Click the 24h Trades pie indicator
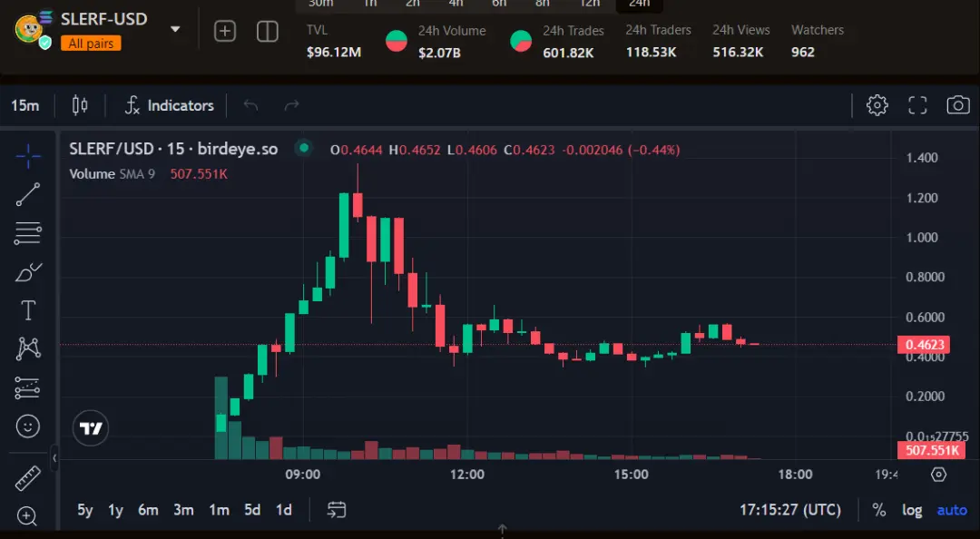The width and height of the screenshot is (980, 539). 521,41
